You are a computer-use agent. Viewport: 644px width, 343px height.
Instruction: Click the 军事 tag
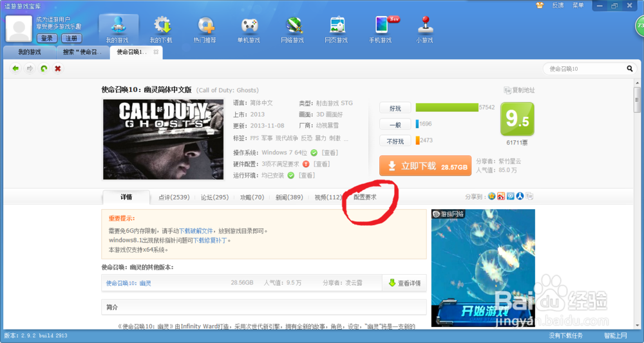point(267,138)
